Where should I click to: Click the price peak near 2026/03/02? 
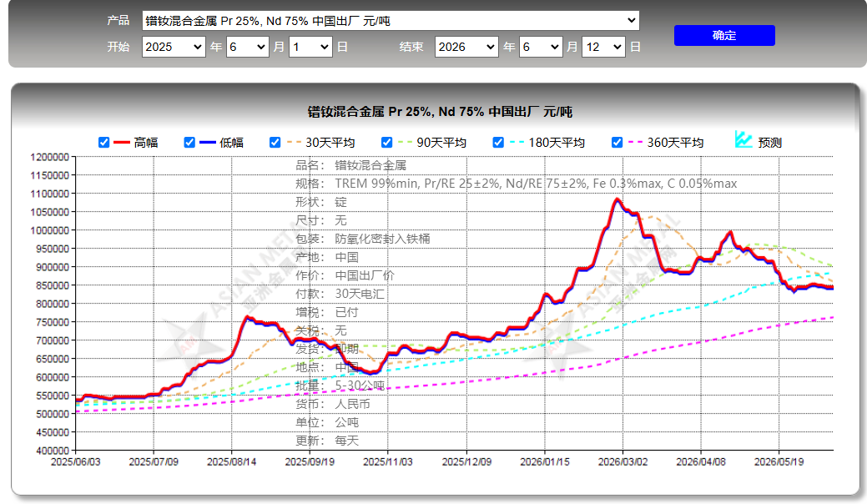pyautogui.click(x=617, y=199)
